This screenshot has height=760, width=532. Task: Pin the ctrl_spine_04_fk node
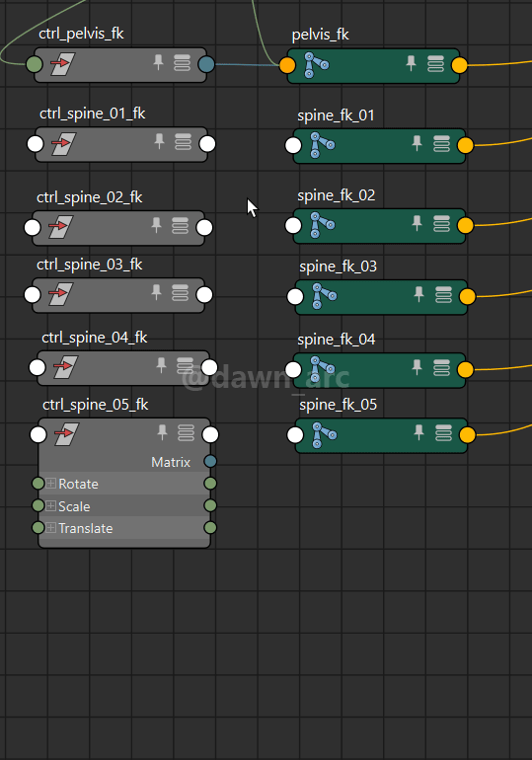click(x=161, y=365)
